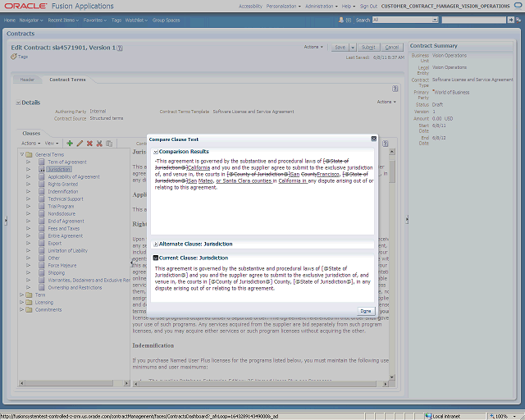525x420 pixels.
Task: Click help icon next to Edit Contract title
Action: tap(120, 48)
